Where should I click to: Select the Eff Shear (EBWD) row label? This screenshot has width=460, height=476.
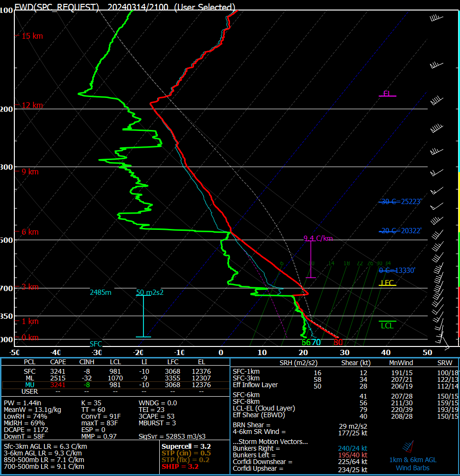coord(259,415)
